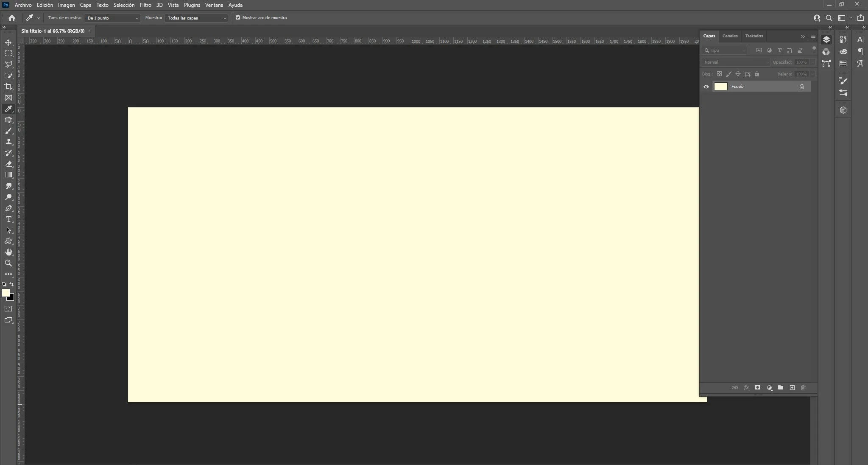Image resolution: width=868 pixels, height=465 pixels.
Task: Select the Move tool
Action: tap(8, 42)
